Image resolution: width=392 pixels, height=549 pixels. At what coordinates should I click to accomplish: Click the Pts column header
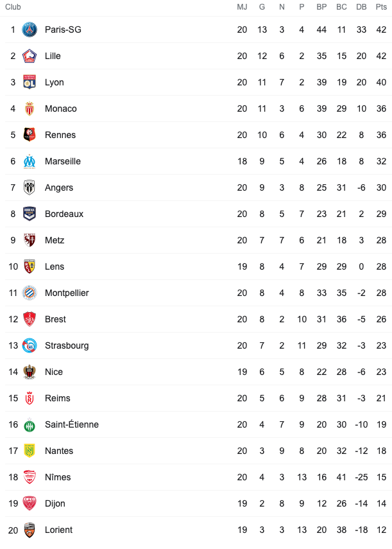[x=381, y=7]
